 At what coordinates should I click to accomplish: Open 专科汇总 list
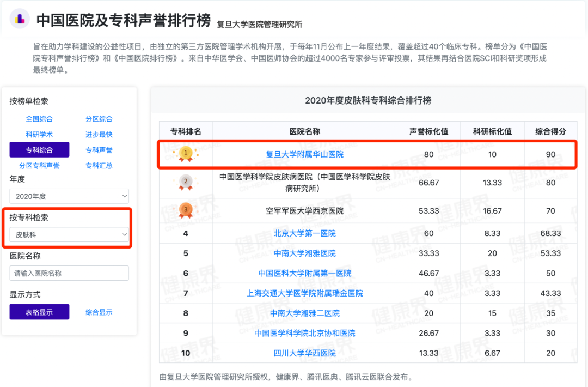pyautogui.click(x=99, y=166)
